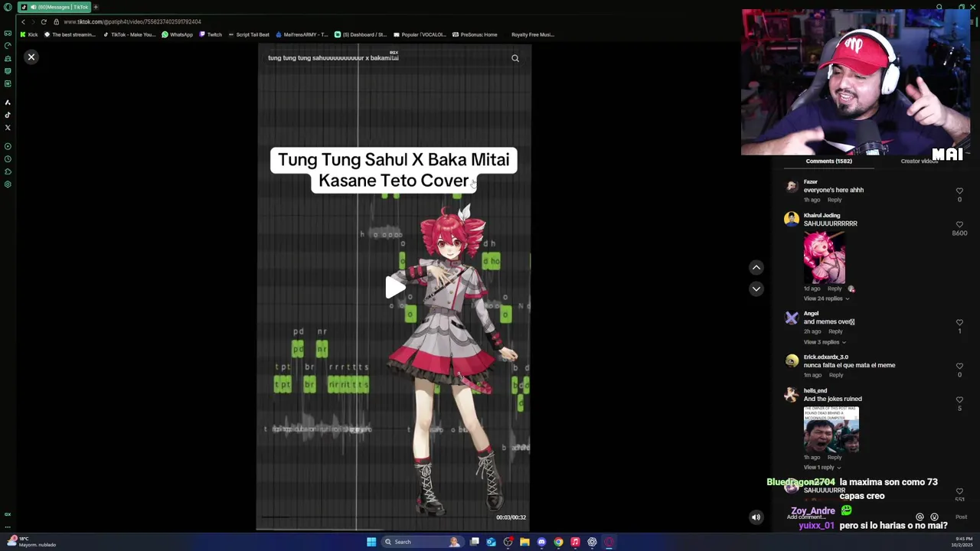Click the Post comment button
This screenshot has height=551, width=980.
click(x=961, y=517)
